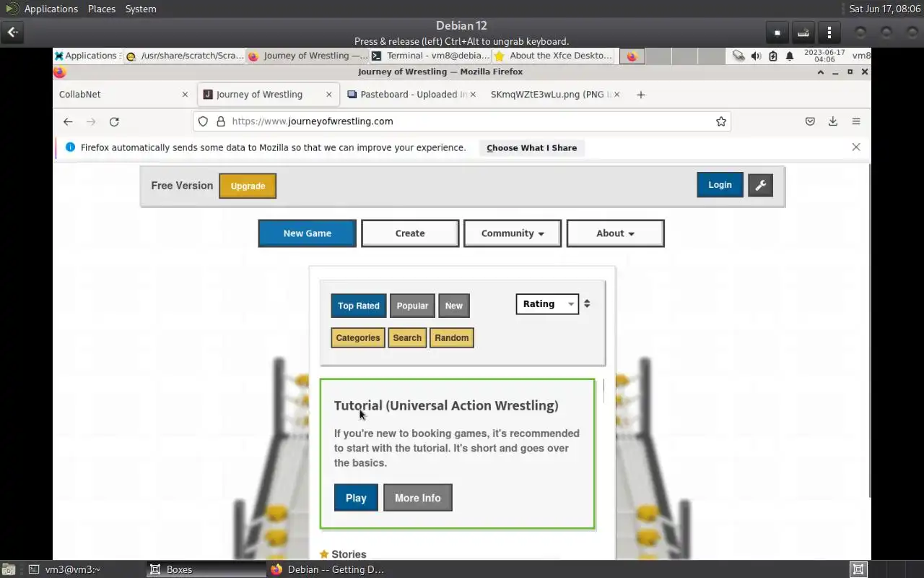Click the wrench settings icon

pos(760,185)
